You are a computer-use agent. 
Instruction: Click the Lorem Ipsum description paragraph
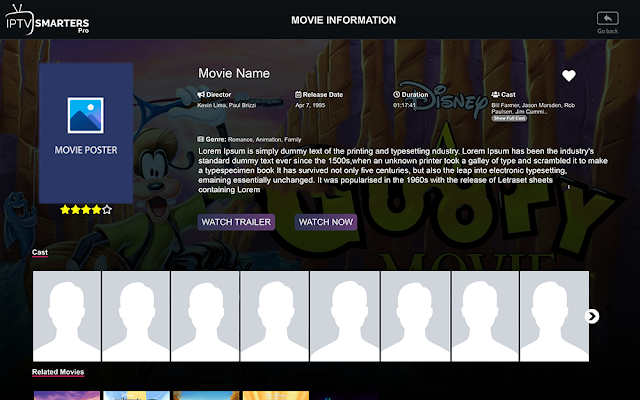point(403,170)
